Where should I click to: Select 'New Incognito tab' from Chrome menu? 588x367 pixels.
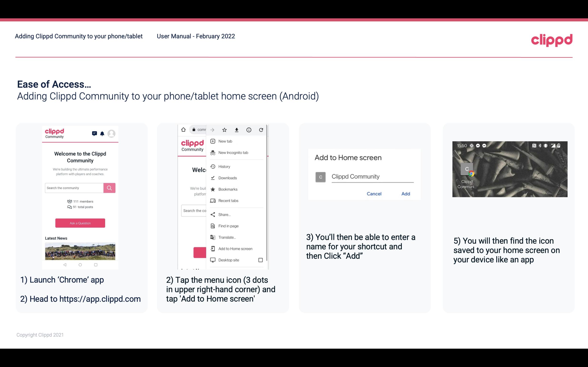[x=234, y=153]
